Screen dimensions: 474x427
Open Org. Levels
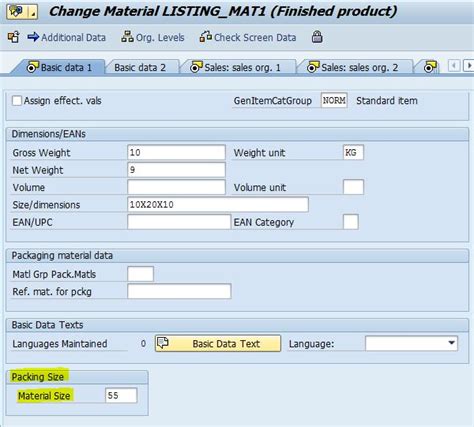click(153, 37)
